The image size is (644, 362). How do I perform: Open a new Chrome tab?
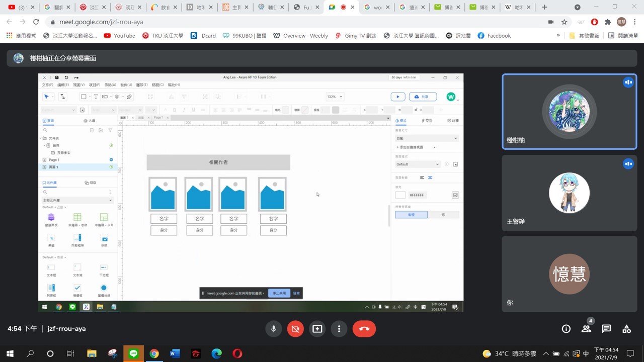544,7
